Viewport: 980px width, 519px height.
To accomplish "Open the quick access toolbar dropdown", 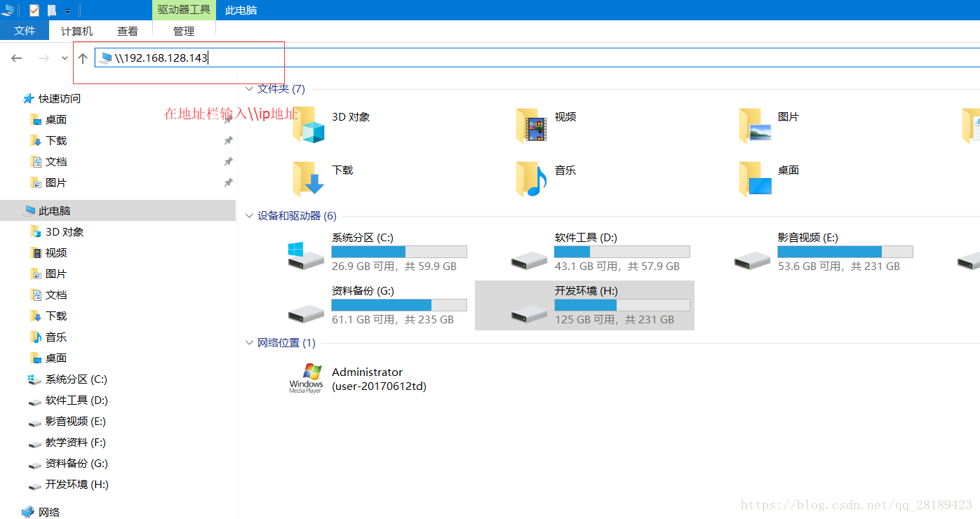I will click(68, 11).
